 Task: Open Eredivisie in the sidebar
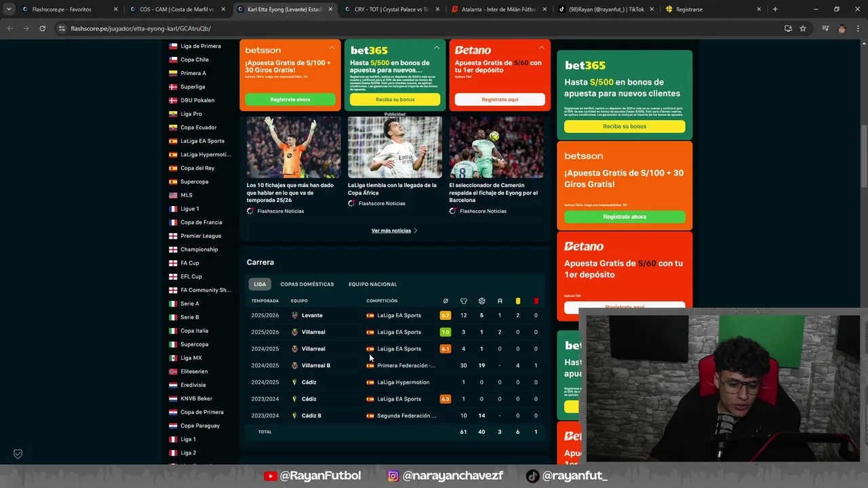click(x=193, y=385)
